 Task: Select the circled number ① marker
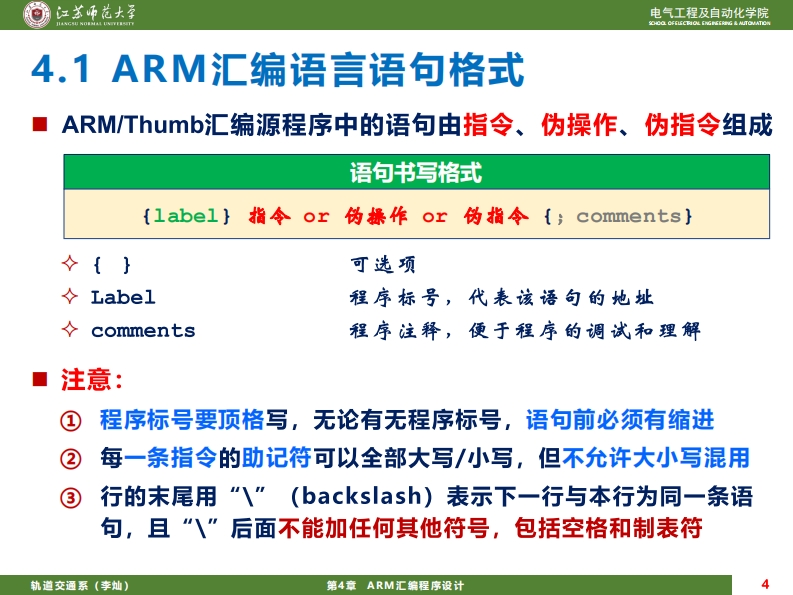click(70, 420)
